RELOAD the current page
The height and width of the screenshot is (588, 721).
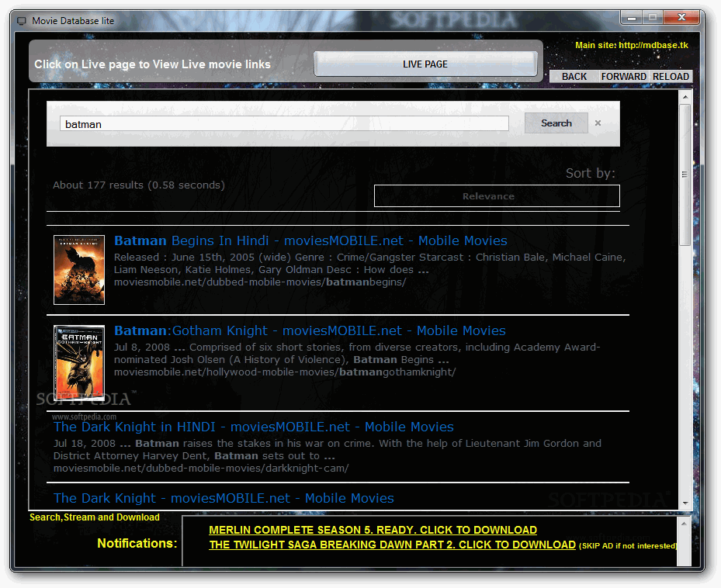[671, 77]
